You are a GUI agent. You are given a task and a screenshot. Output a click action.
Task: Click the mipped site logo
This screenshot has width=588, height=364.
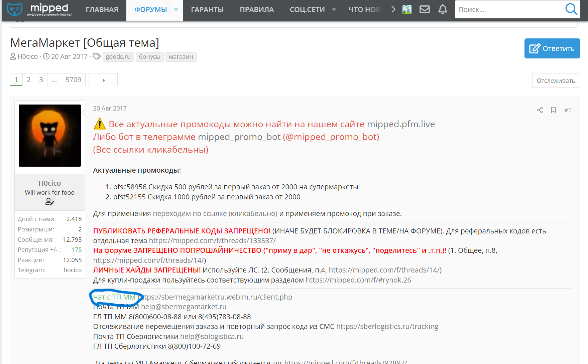[x=40, y=10]
